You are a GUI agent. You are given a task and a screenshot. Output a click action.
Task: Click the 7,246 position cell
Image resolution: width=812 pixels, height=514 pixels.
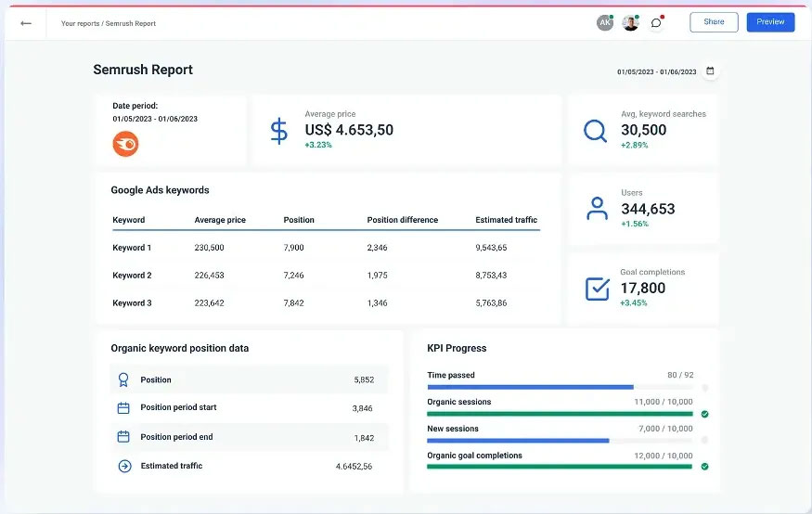293,276
